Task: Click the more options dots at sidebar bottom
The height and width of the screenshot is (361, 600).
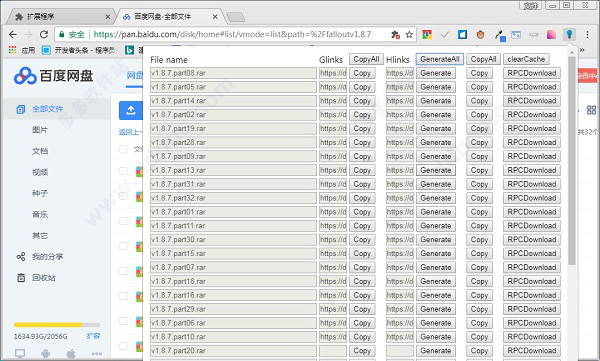Action: point(96,354)
